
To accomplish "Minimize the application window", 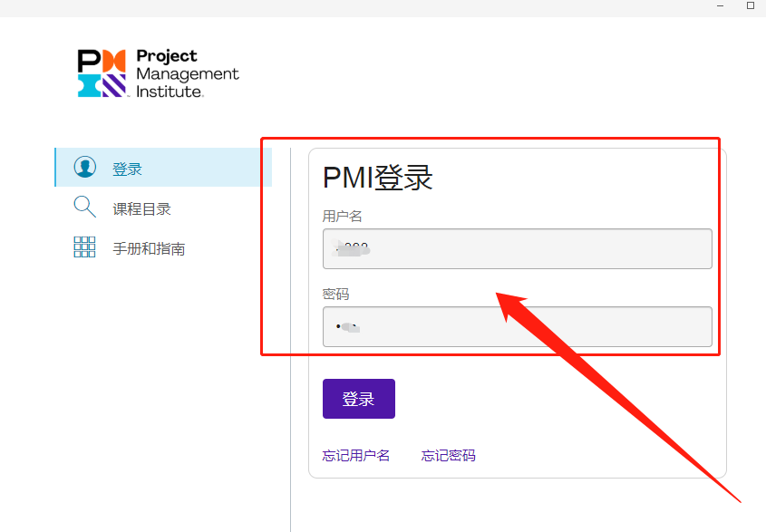I will point(720,5).
